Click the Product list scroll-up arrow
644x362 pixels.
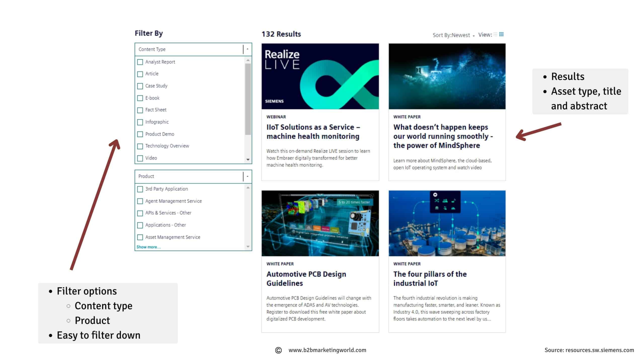248,188
